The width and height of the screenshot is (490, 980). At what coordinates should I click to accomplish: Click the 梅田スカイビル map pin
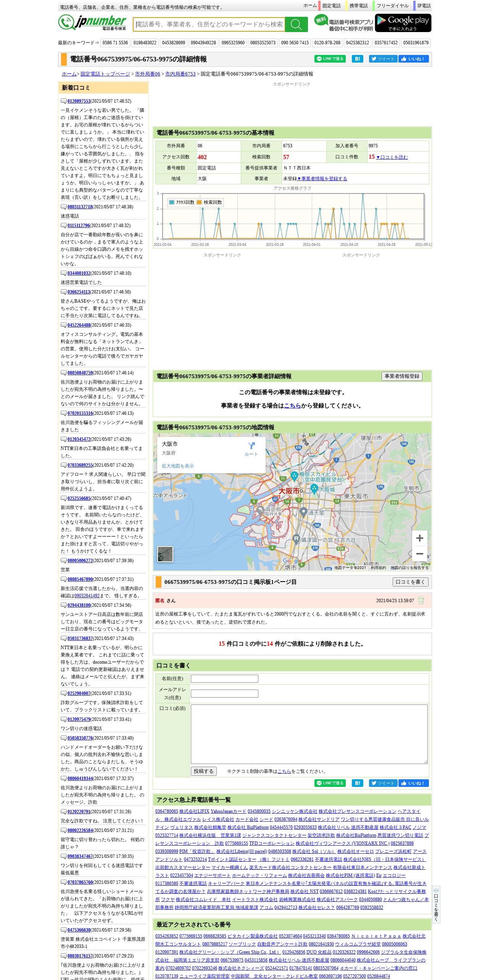pos(294,475)
